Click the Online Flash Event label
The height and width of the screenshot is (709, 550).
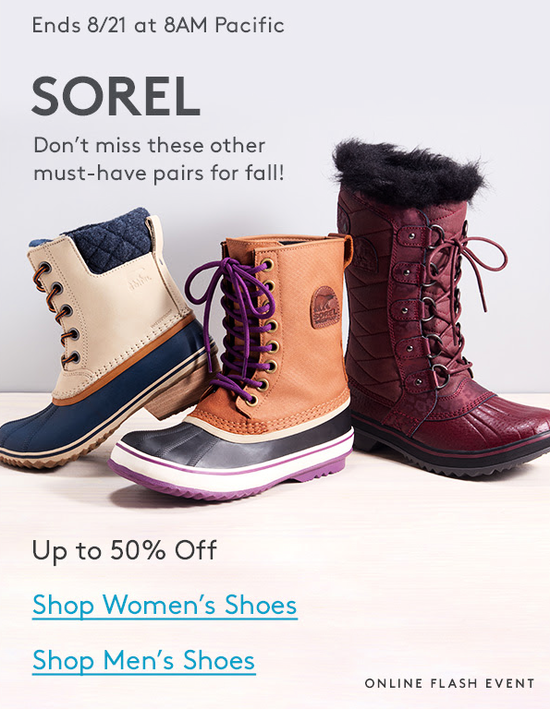click(450, 683)
